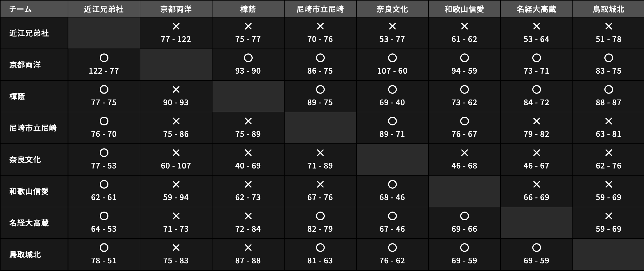Click the win circle above 88 - 87
Viewport: 644px width, 271px height.
click(609, 89)
